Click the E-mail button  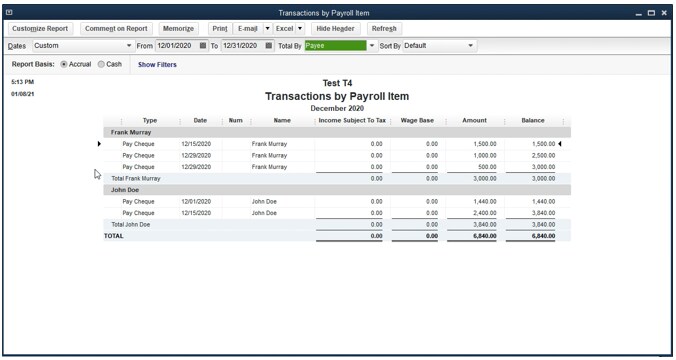[247, 28]
